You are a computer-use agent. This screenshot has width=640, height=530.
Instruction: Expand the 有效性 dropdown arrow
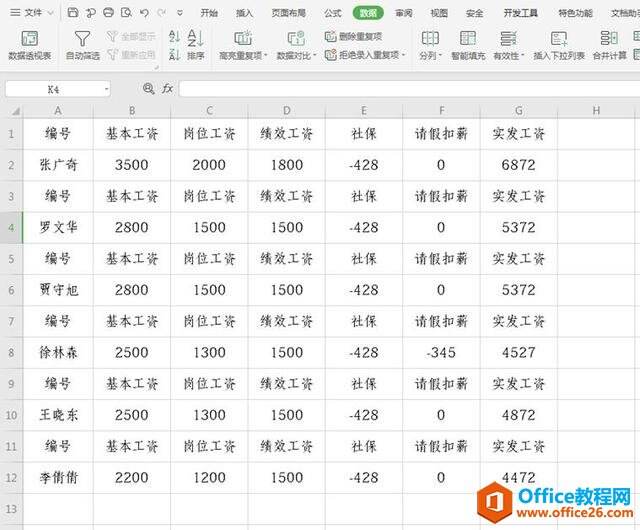[x=522, y=55]
